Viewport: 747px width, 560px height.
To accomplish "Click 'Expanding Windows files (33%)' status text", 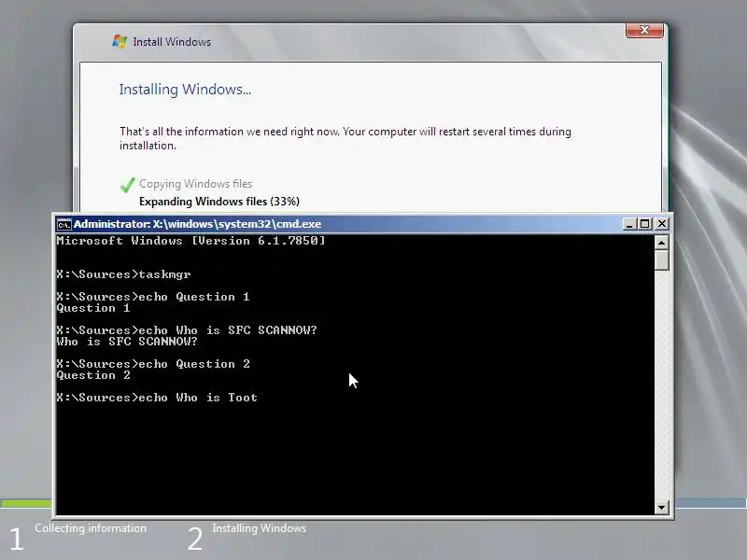I will coord(219,202).
